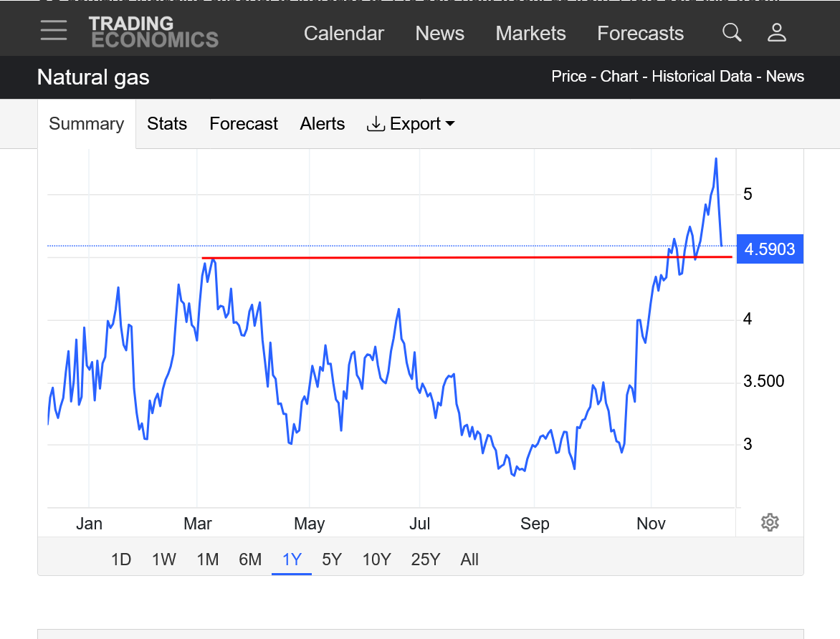Show All historical data range

(x=469, y=559)
